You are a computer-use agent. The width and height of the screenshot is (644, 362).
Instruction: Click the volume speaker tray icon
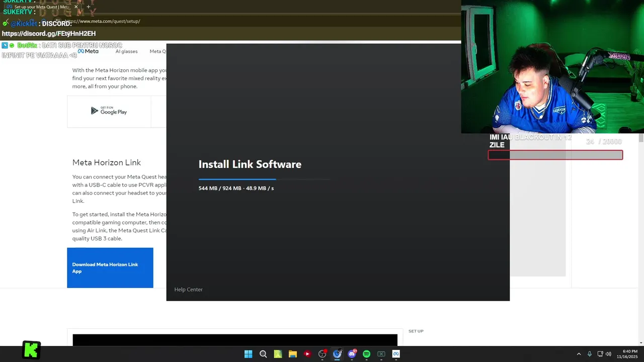[608, 354]
